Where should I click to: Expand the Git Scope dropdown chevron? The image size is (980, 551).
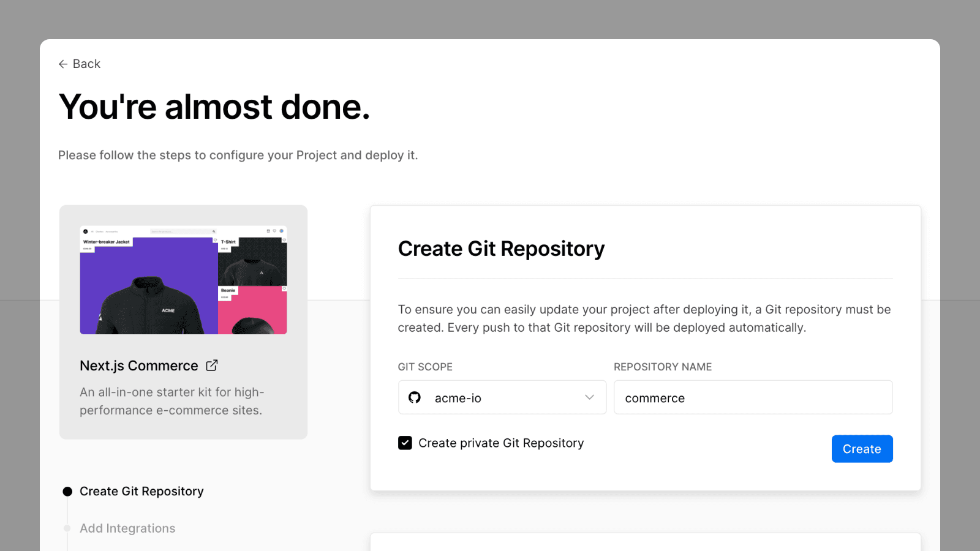point(589,397)
